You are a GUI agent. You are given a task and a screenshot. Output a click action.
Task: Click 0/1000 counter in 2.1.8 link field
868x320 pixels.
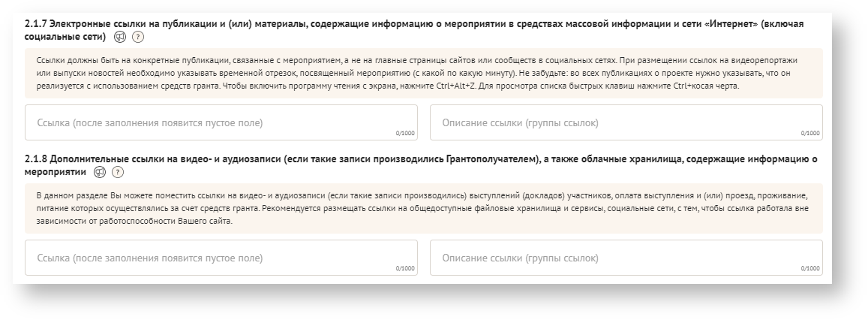point(405,268)
